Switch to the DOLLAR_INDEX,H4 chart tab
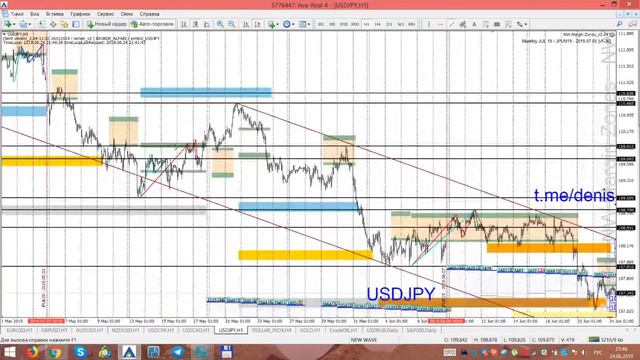 (x=271, y=330)
